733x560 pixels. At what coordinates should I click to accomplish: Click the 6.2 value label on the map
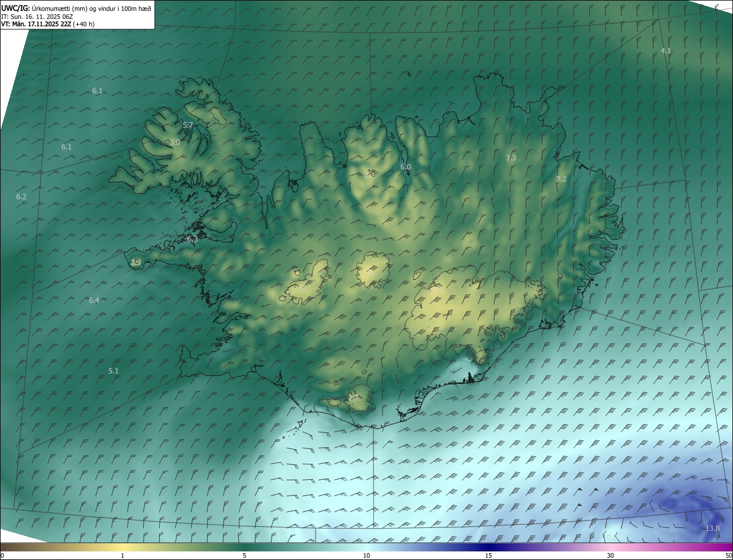pos(21,196)
